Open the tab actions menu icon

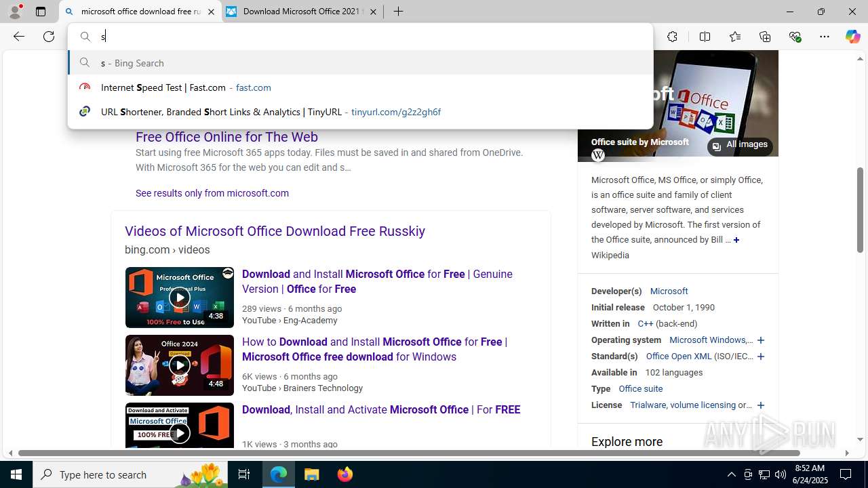(x=41, y=12)
